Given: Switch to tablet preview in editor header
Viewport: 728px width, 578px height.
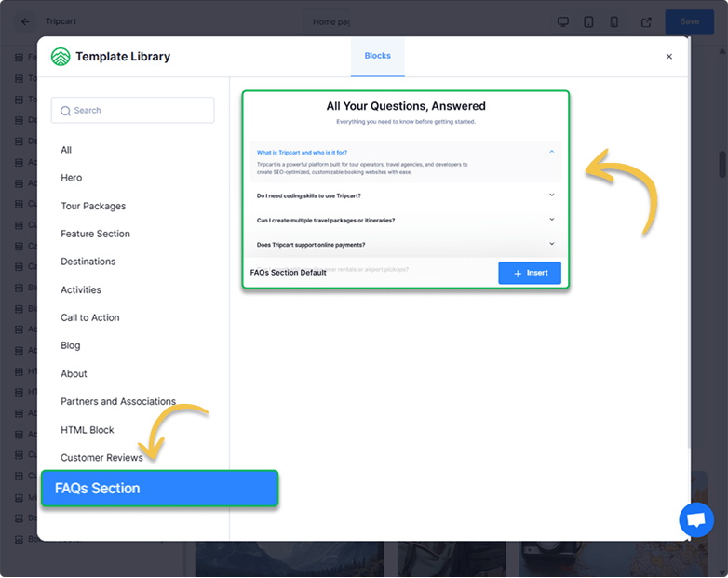Looking at the screenshot, I should pos(588,21).
